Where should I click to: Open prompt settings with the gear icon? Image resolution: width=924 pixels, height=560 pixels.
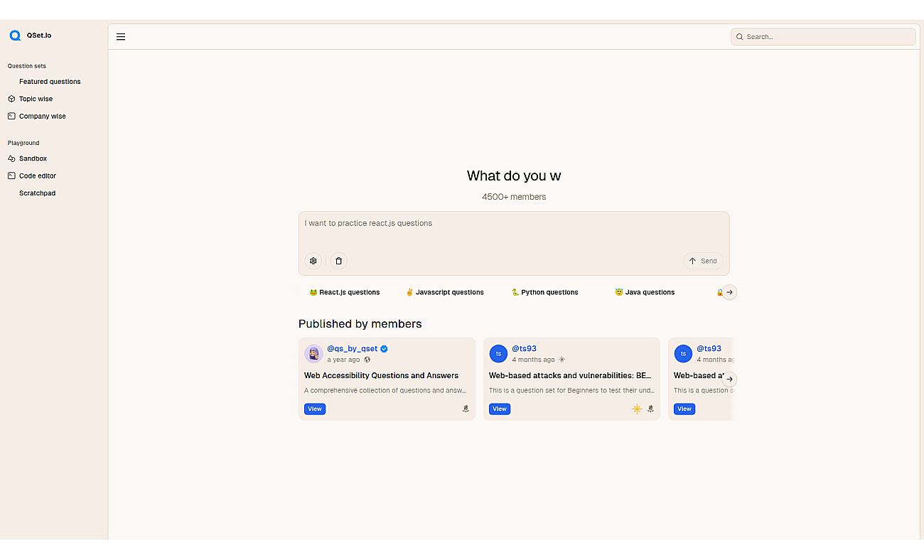click(313, 261)
